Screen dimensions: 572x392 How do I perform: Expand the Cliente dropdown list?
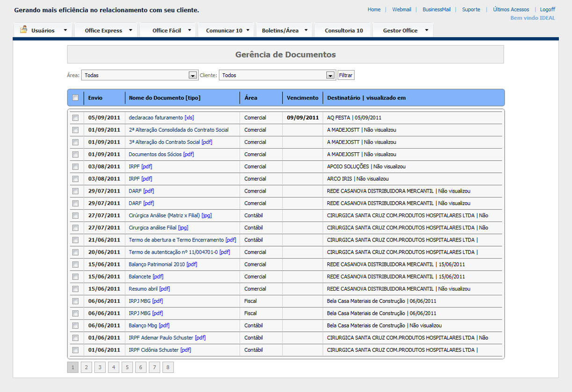[x=330, y=75]
